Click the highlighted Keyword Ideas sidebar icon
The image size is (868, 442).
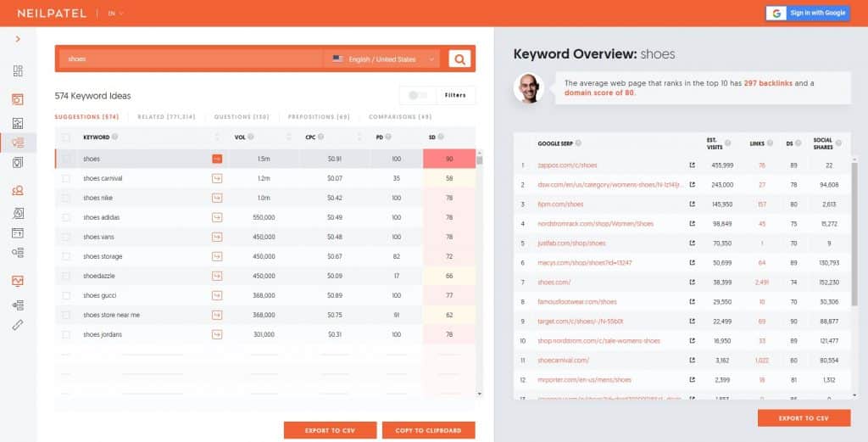tap(18, 142)
